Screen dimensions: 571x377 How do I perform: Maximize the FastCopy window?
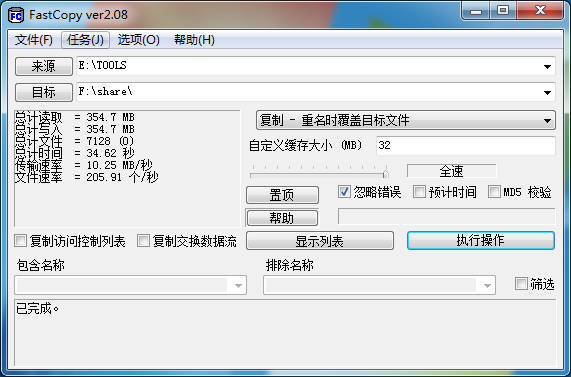(x=503, y=11)
